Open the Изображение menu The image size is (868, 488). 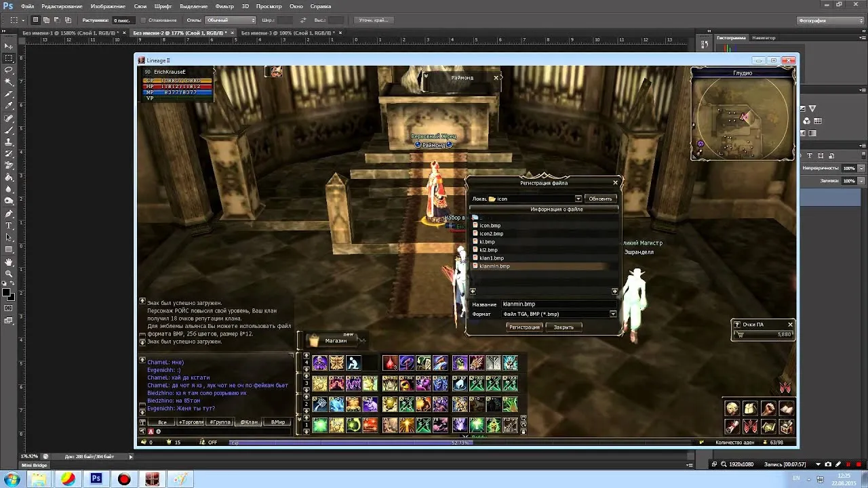tap(108, 6)
